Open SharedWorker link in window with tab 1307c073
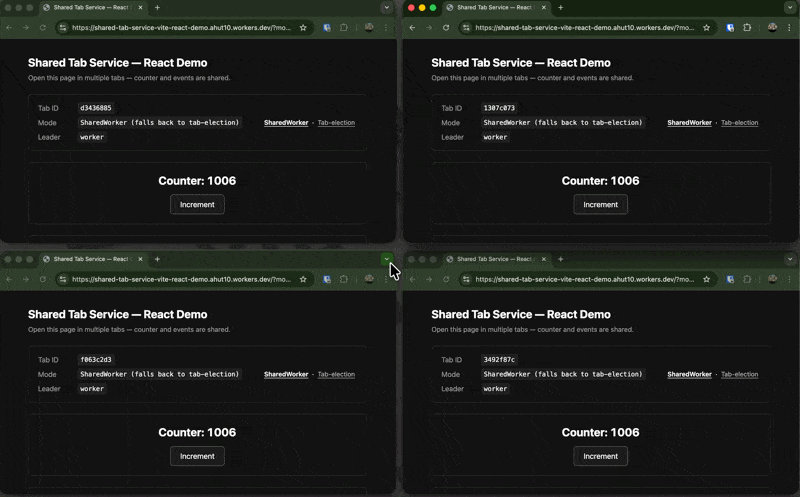The width and height of the screenshot is (800, 497). [689, 122]
